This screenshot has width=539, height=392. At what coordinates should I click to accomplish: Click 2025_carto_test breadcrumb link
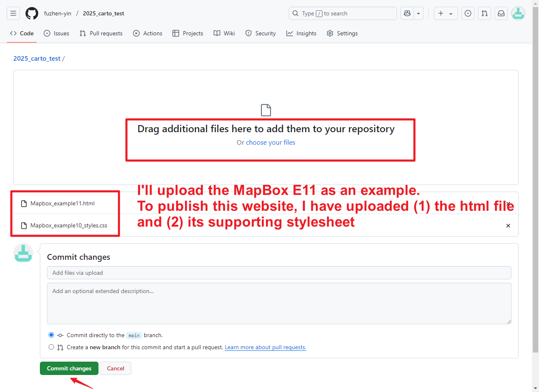click(37, 59)
